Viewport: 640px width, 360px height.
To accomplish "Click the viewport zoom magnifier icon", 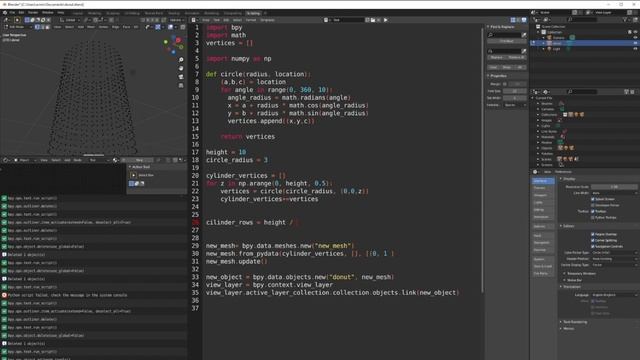I will pos(181,60).
